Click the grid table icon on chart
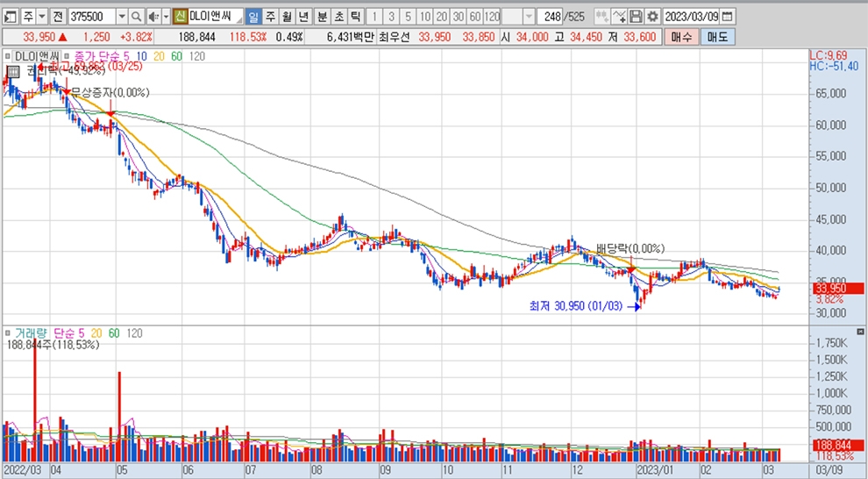 click(13, 72)
